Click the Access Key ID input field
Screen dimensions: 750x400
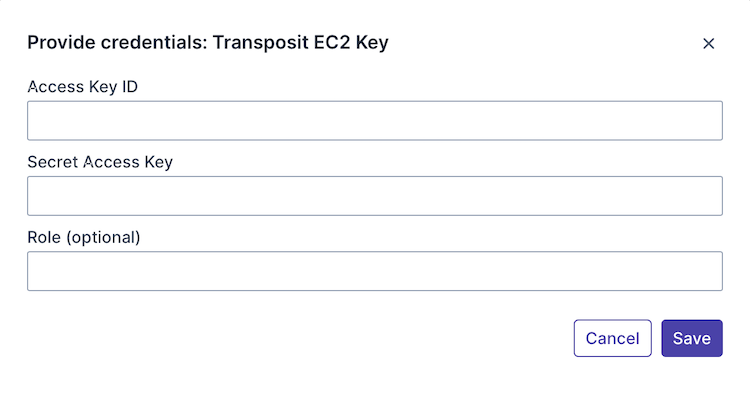374,120
